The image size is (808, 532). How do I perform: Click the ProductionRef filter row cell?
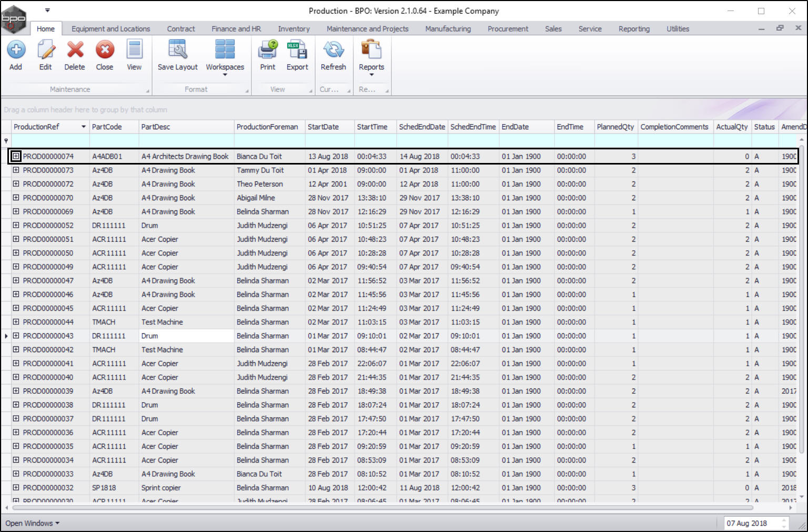pyautogui.click(x=50, y=141)
